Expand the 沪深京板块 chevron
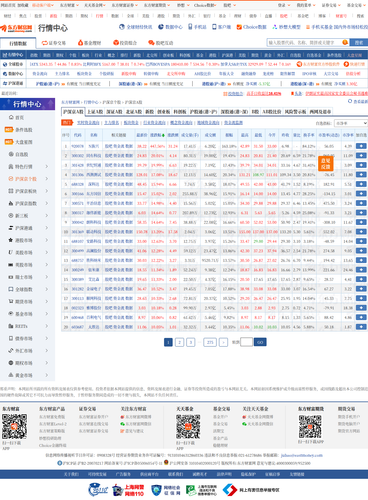The image size is (368, 500). coord(46,191)
